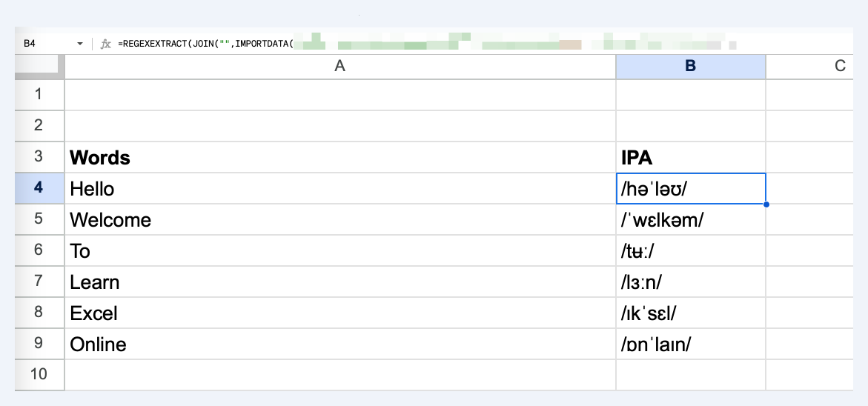Click the blue fill handle on B4
Viewport: 868px width, 406px height.
coord(766,204)
